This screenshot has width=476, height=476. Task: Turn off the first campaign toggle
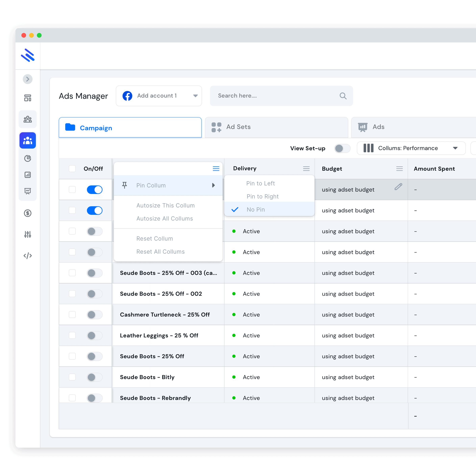click(x=95, y=189)
